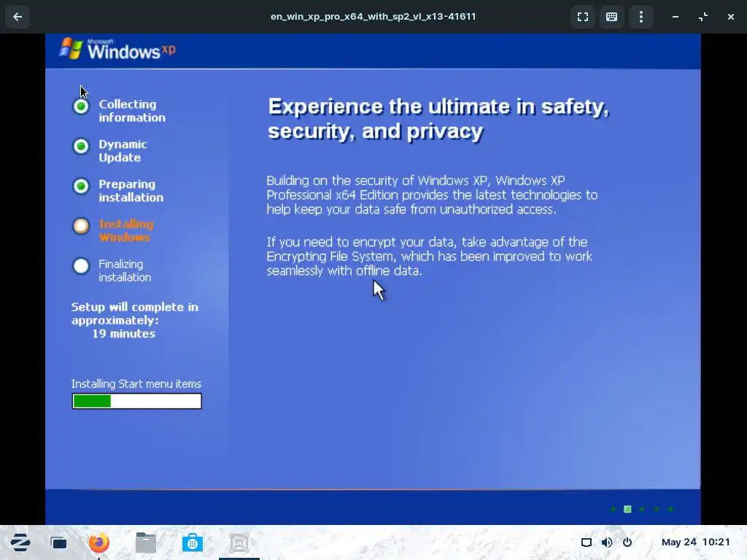Click the 'Collecting information' label
The image size is (747, 560).
(132, 111)
